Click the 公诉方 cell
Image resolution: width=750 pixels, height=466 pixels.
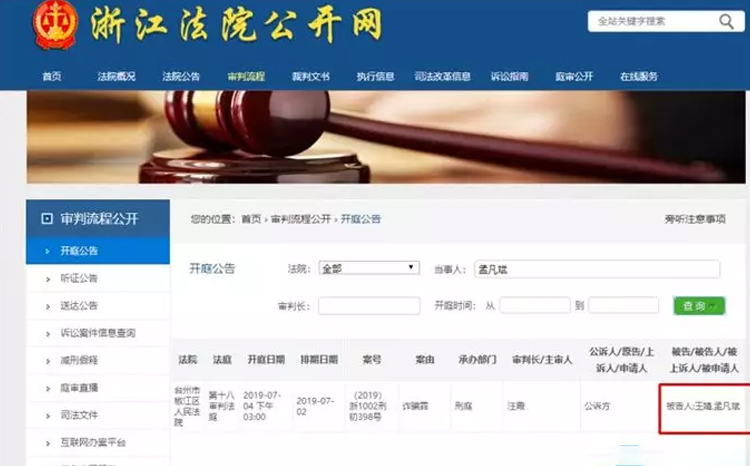click(x=597, y=406)
